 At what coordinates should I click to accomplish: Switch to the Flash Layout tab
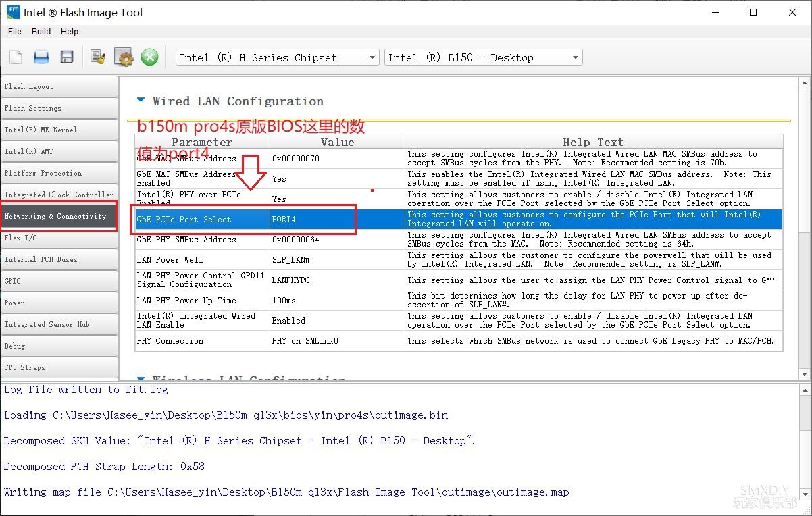59,86
